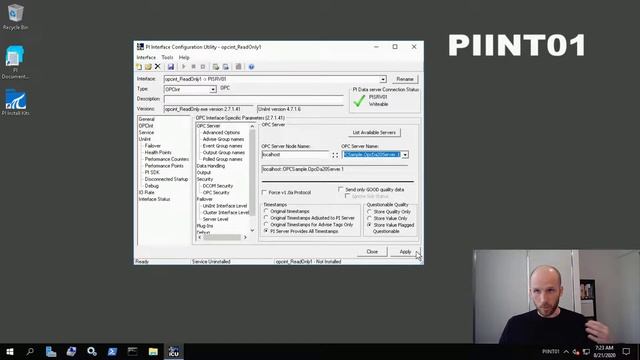Select PI Install Kits desktop icon

tap(16, 102)
